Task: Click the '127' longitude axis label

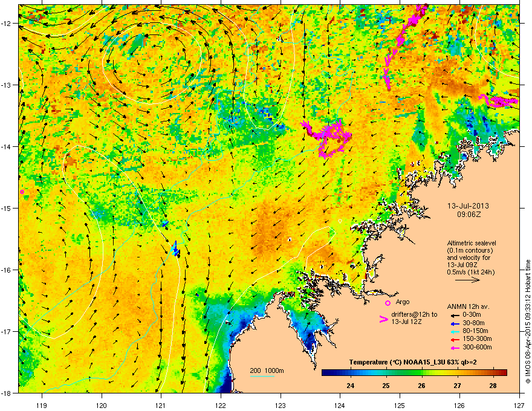Action: (x=519, y=405)
